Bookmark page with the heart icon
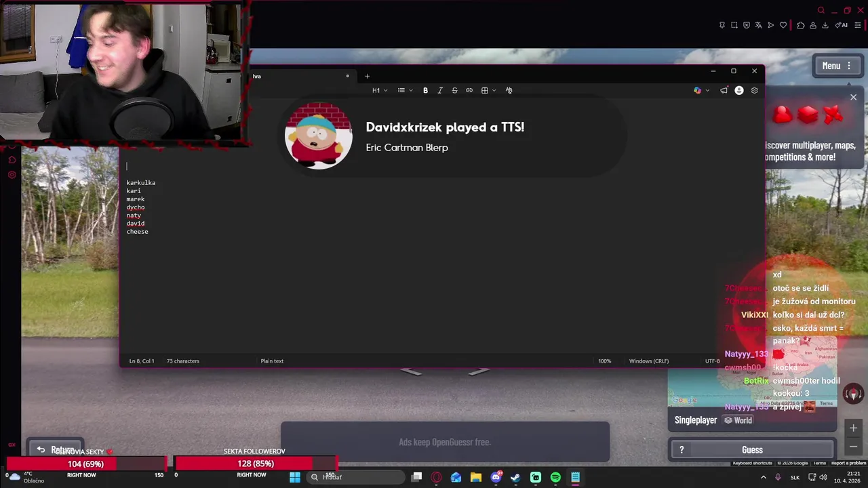The image size is (868, 488). (x=783, y=25)
